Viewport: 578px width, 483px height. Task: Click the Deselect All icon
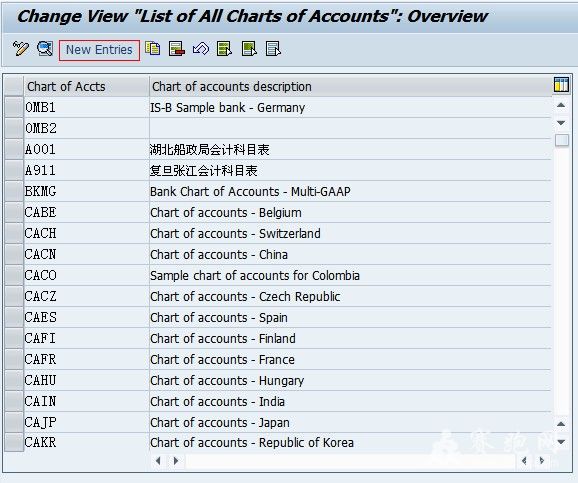point(273,49)
